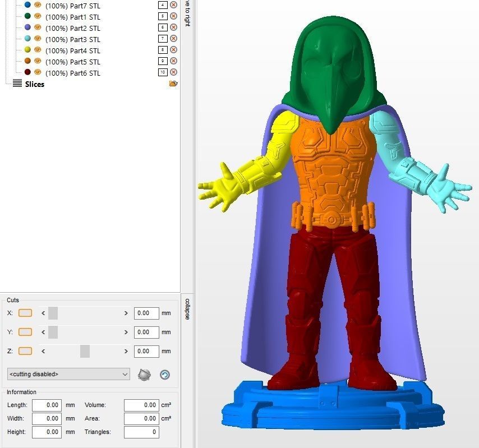Click the yellow color ball of Part4
The height and width of the screenshot is (448, 479).
(27, 49)
